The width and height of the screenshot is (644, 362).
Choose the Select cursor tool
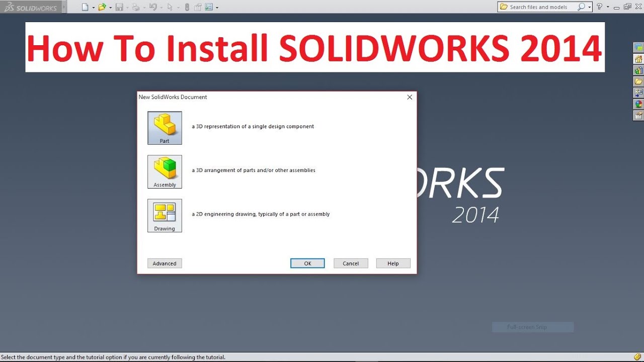pyautogui.click(x=170, y=7)
